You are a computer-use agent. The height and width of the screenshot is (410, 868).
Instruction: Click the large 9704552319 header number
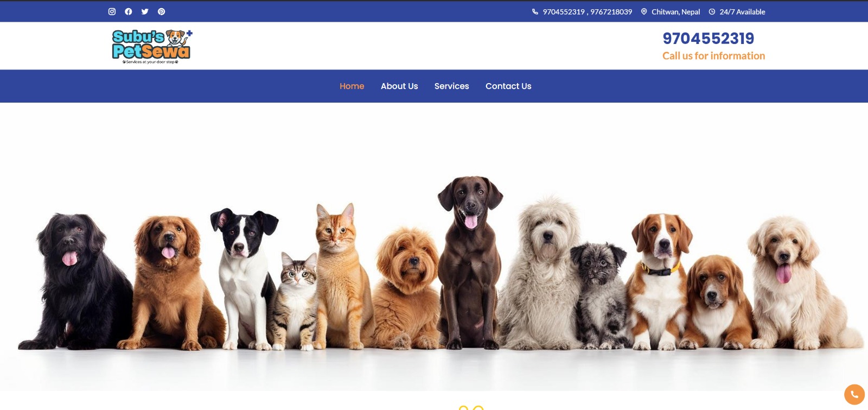[709, 39]
